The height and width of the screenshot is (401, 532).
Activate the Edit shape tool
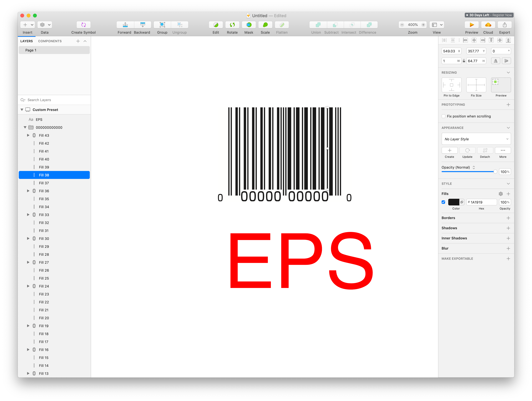point(216,25)
